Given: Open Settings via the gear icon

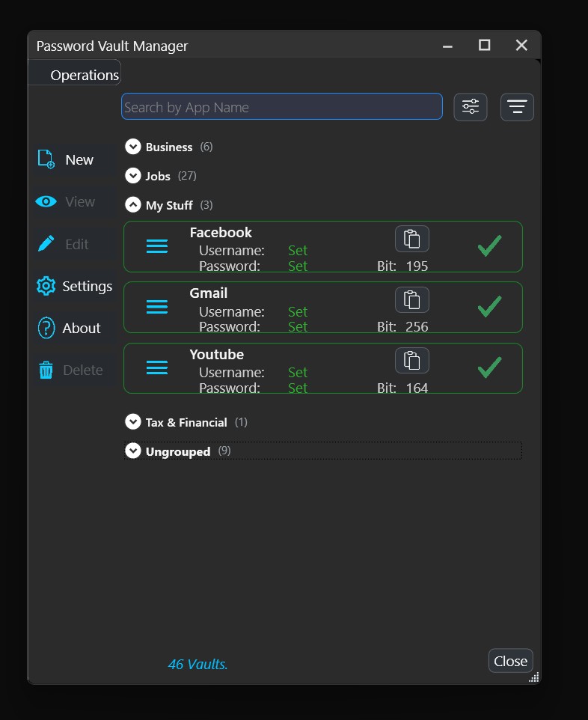Looking at the screenshot, I should click(46, 286).
